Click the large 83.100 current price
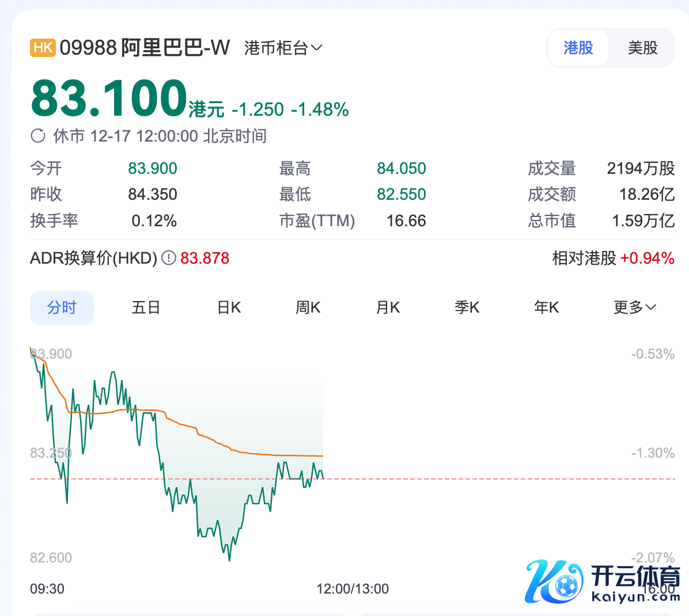 [109, 98]
